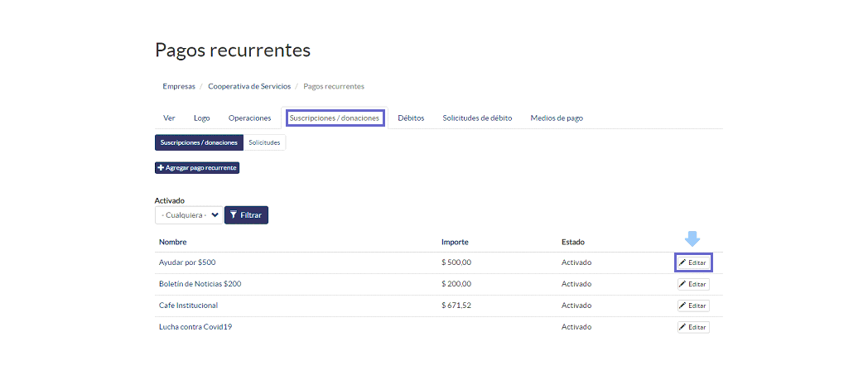Screen dimensions: 868x385
Task: Open the Débitos tab
Action: tap(411, 118)
